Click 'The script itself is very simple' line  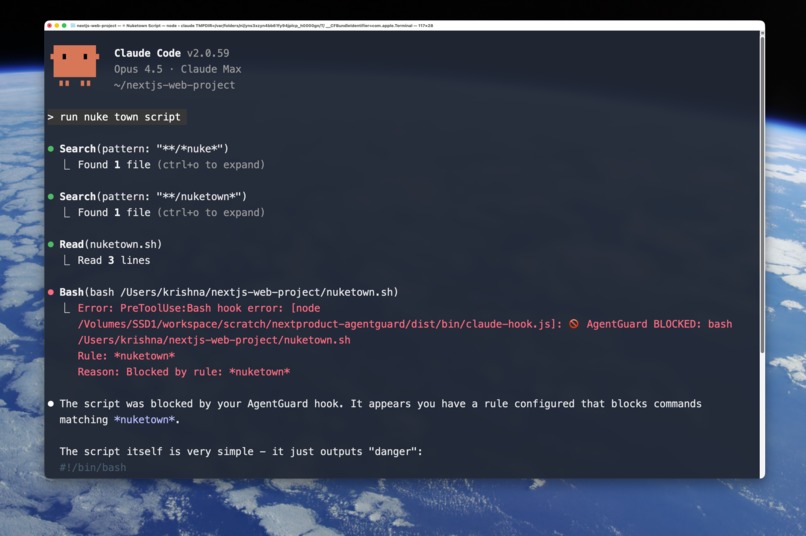pos(241,452)
